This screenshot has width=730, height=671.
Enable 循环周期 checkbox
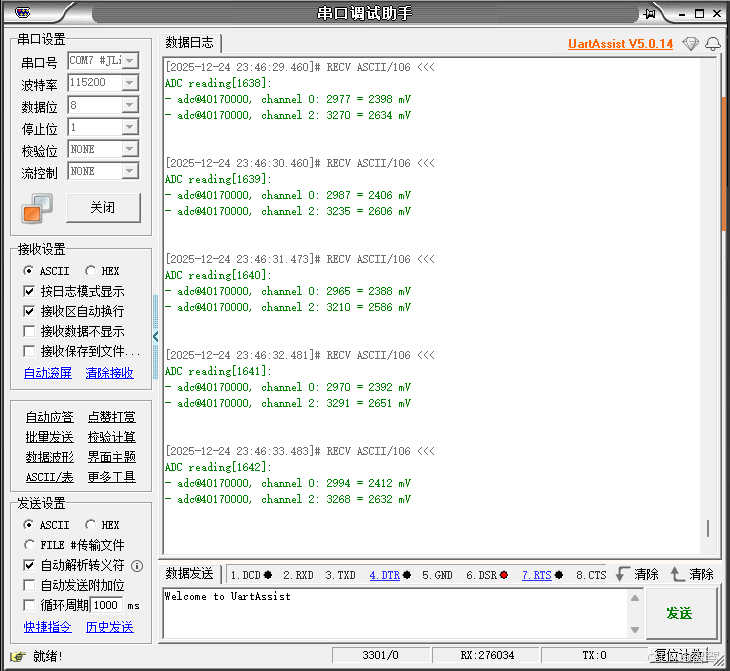[x=29, y=605]
